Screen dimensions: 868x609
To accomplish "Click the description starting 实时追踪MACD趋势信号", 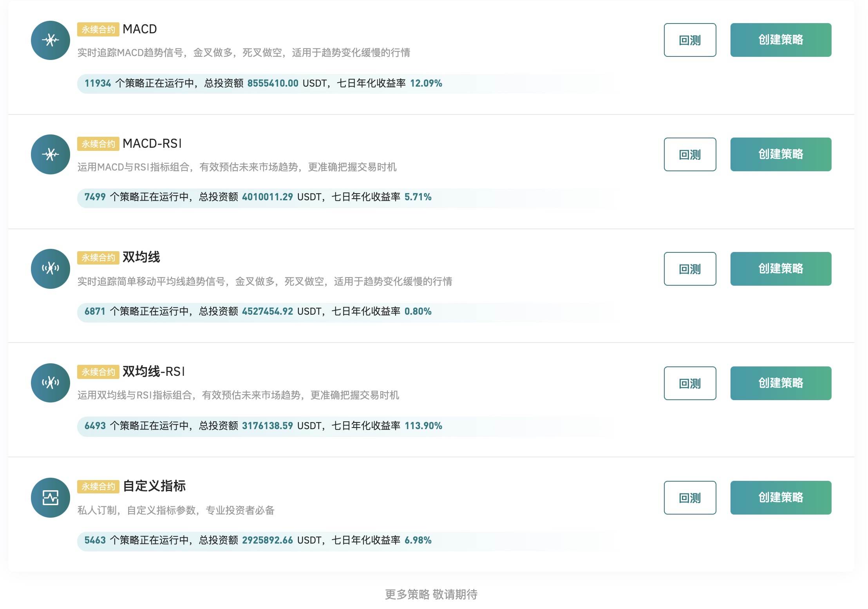I will 244,53.
